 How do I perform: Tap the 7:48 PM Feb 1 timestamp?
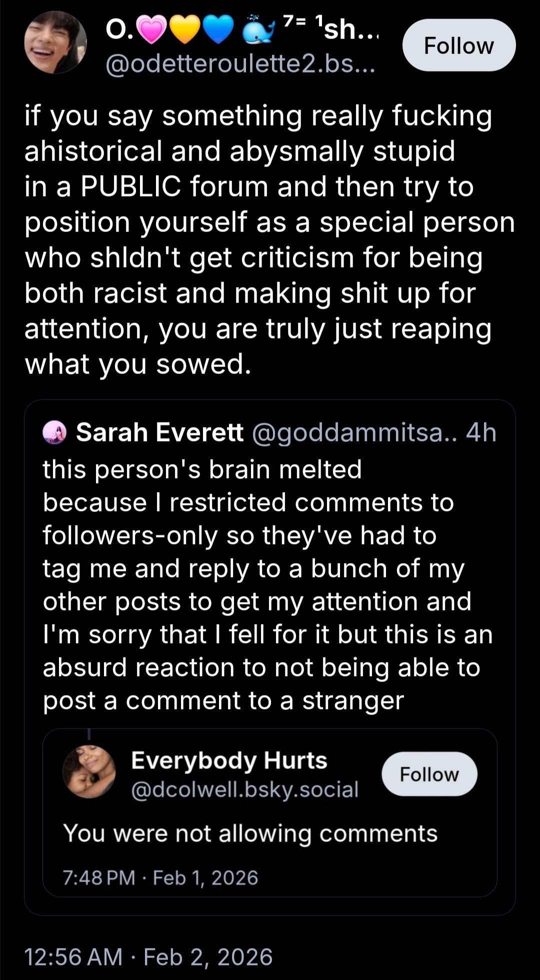coord(160,877)
